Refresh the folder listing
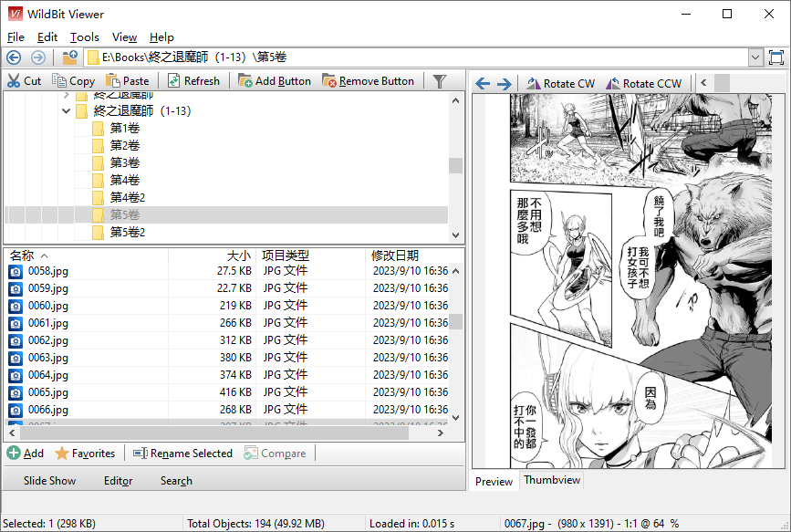This screenshot has width=791, height=532. [x=193, y=81]
